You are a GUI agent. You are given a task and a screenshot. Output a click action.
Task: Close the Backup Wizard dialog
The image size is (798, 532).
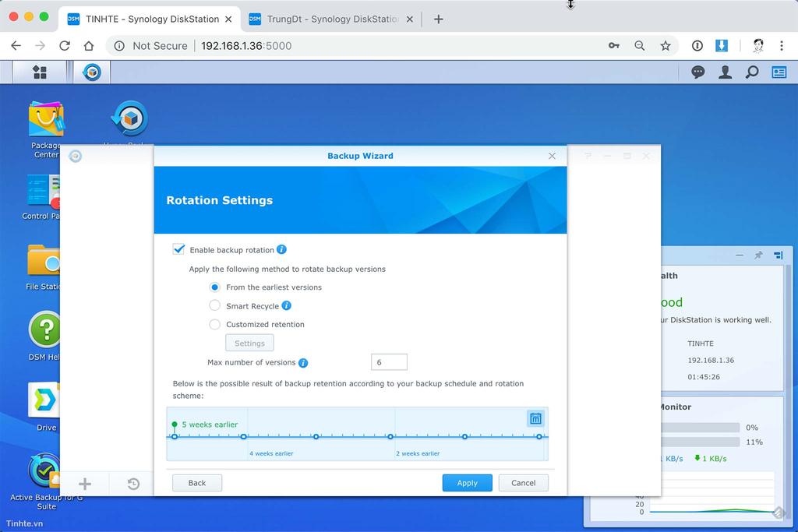(x=552, y=156)
